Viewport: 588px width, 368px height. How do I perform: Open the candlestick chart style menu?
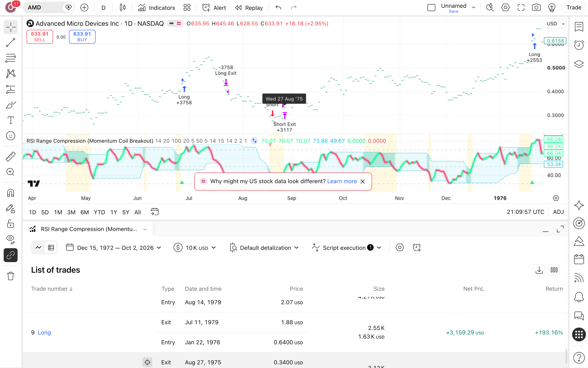coord(123,8)
